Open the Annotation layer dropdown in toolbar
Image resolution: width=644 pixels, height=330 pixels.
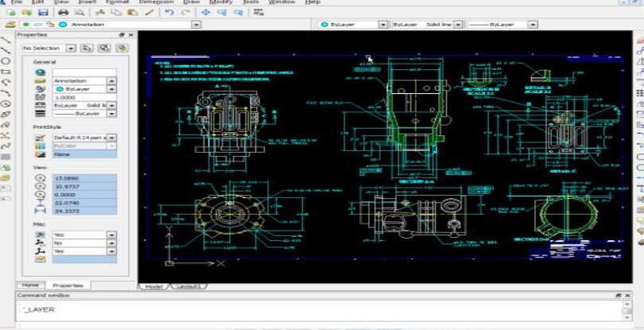pyautogui.click(x=196, y=25)
